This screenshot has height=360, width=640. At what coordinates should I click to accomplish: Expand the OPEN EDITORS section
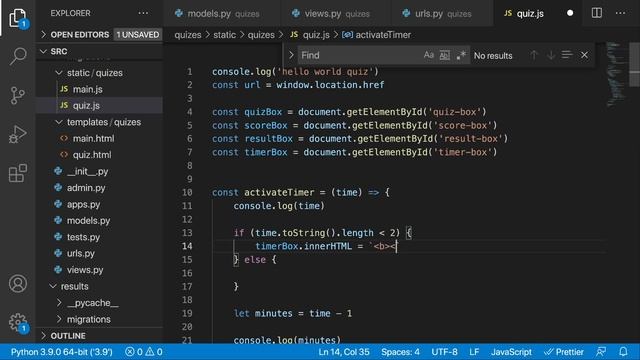100,35
